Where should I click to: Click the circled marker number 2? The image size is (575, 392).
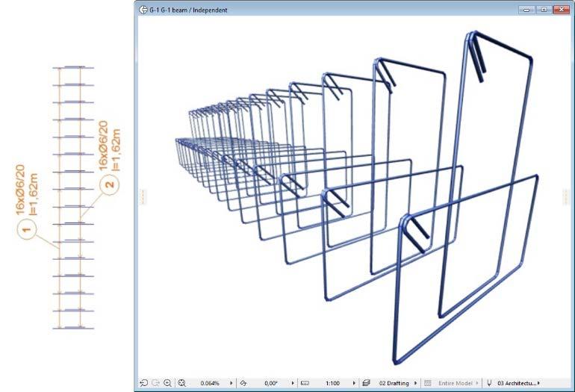pyautogui.click(x=110, y=184)
